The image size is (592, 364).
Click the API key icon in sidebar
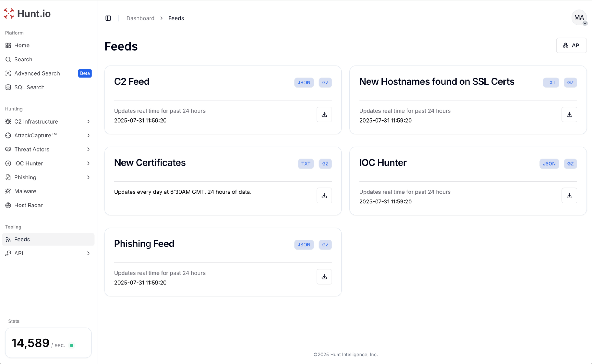8,253
